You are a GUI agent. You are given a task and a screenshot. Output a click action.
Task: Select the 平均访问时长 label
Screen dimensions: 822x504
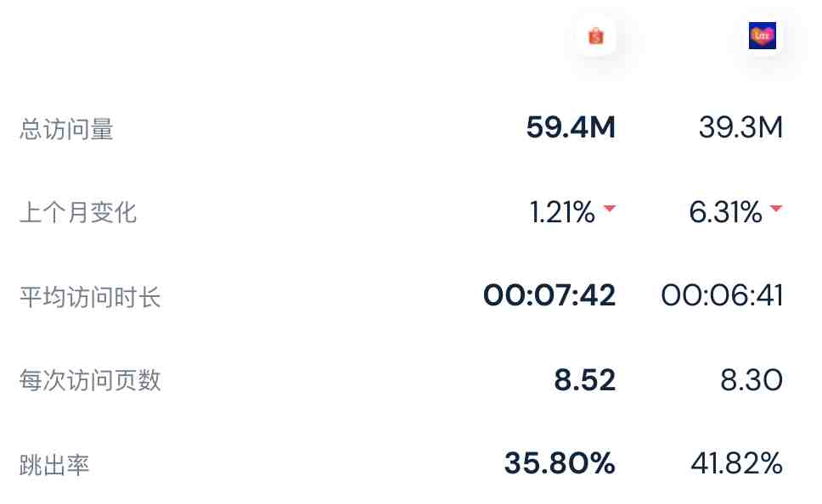[x=90, y=297]
